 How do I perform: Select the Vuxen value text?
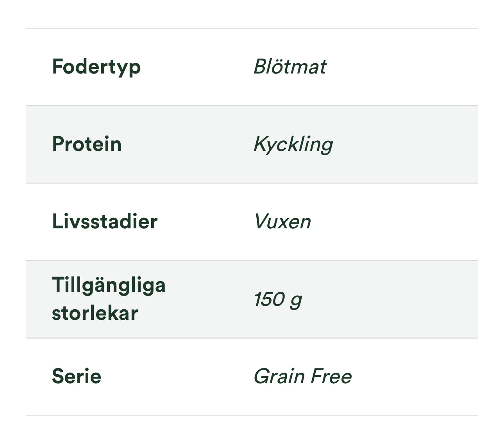(x=282, y=222)
